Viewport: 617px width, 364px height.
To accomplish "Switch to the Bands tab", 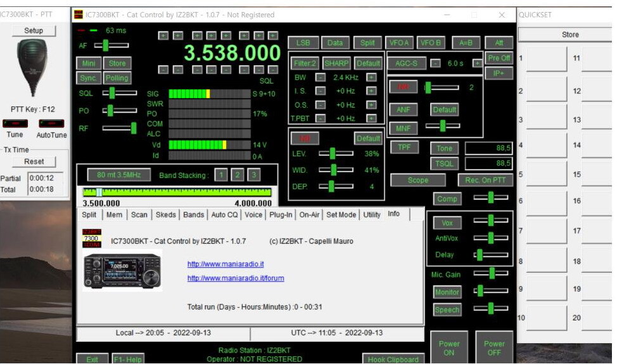I will 193,215.
